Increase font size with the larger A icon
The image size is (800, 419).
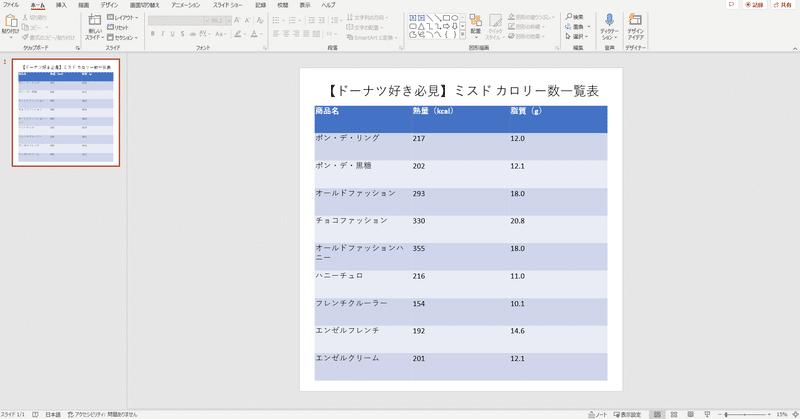tap(237, 20)
